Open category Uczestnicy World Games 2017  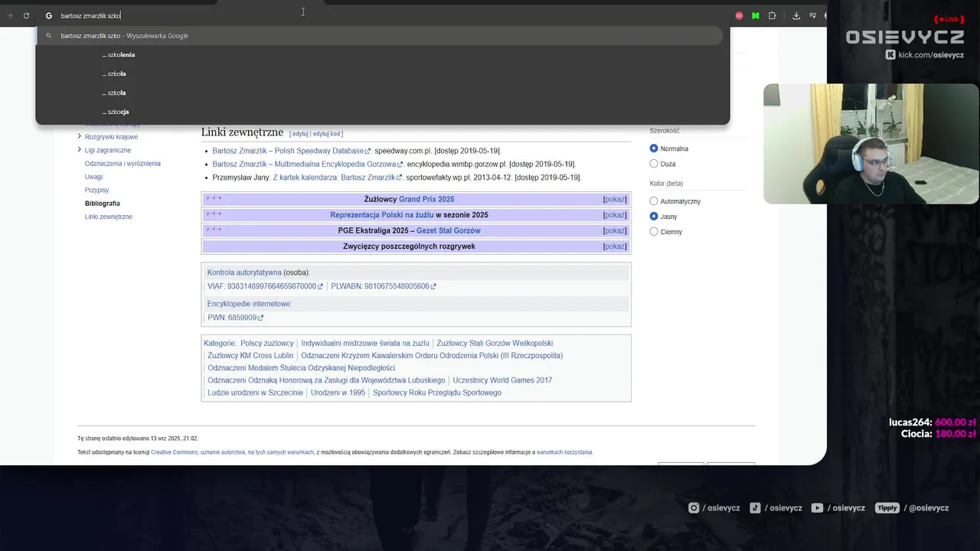tap(502, 380)
